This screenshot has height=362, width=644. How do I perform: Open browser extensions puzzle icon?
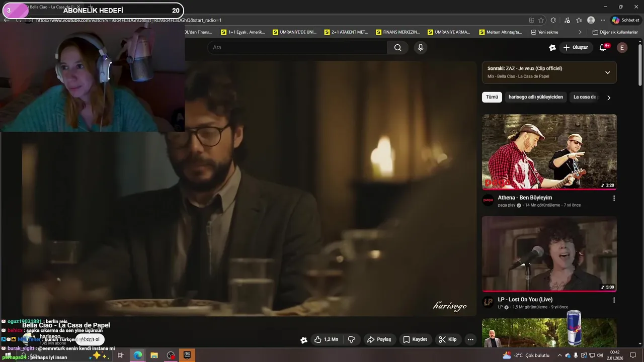pos(553,20)
